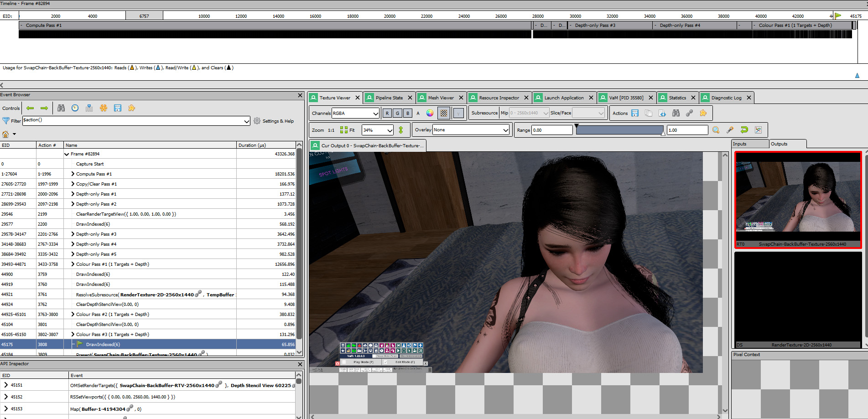This screenshot has height=419, width=868.
Task: Open the bar-chart icon in the Event Browser toolbar
Action: tap(89, 108)
